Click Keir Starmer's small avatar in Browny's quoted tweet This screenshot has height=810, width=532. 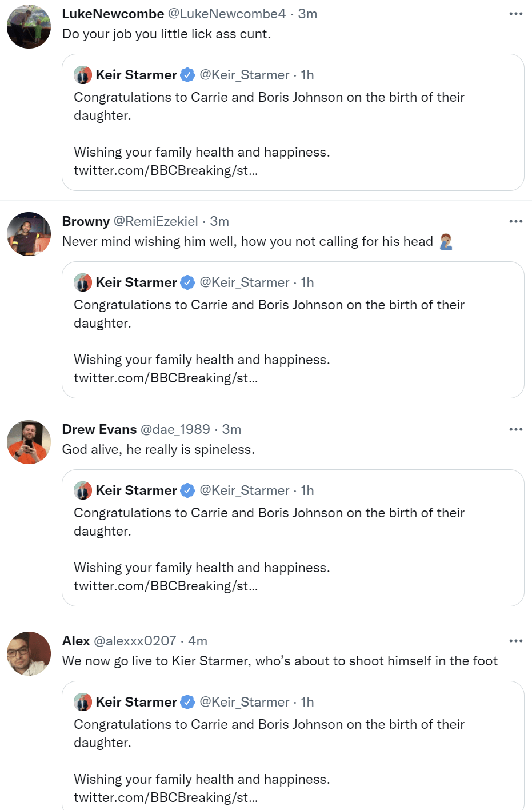point(83,282)
